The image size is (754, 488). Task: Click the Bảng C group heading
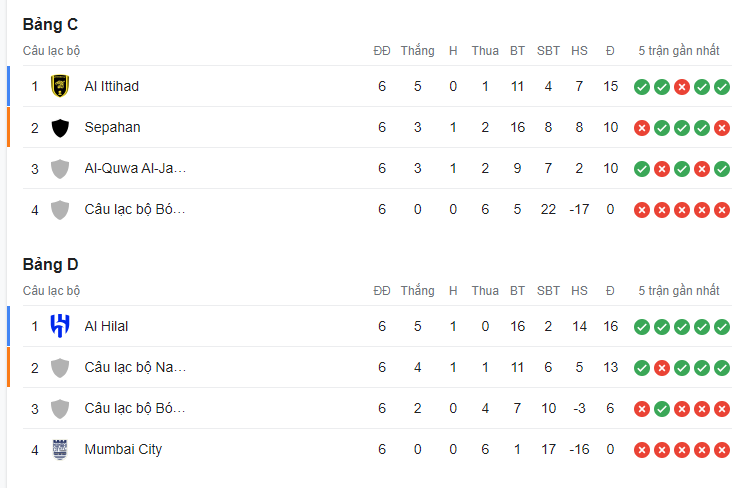click(x=50, y=25)
